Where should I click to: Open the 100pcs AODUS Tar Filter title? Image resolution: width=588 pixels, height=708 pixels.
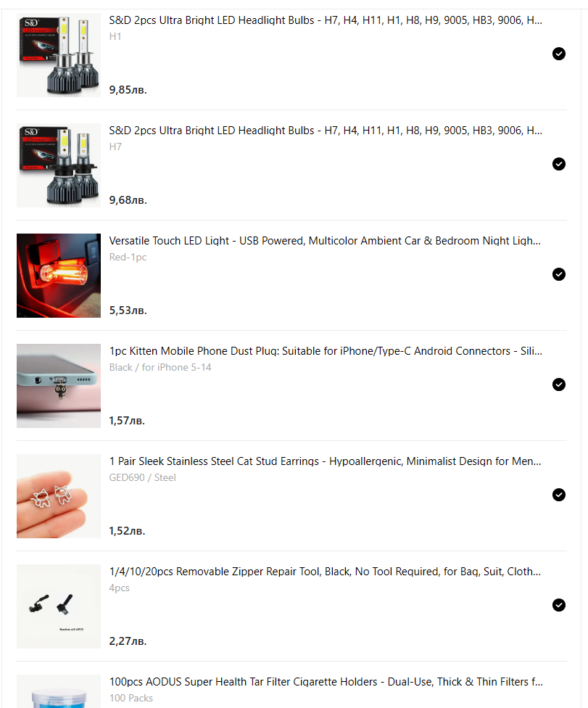[326, 681]
